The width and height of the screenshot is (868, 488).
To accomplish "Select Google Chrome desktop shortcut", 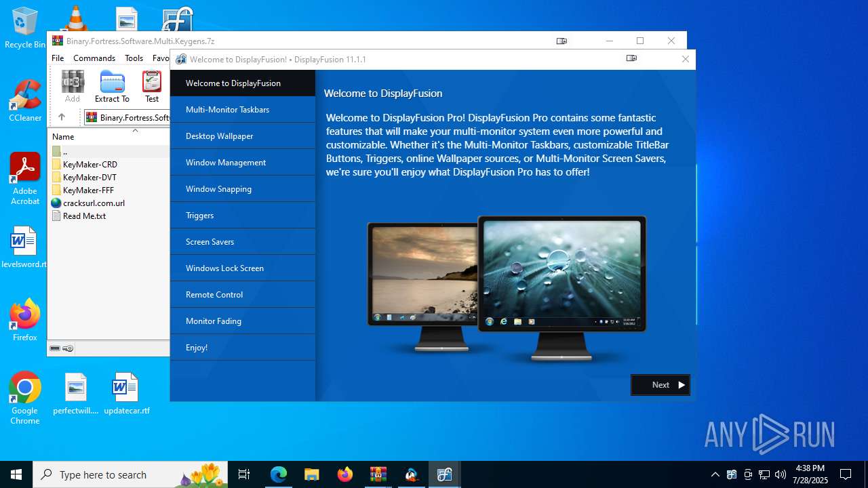I will click(x=25, y=399).
